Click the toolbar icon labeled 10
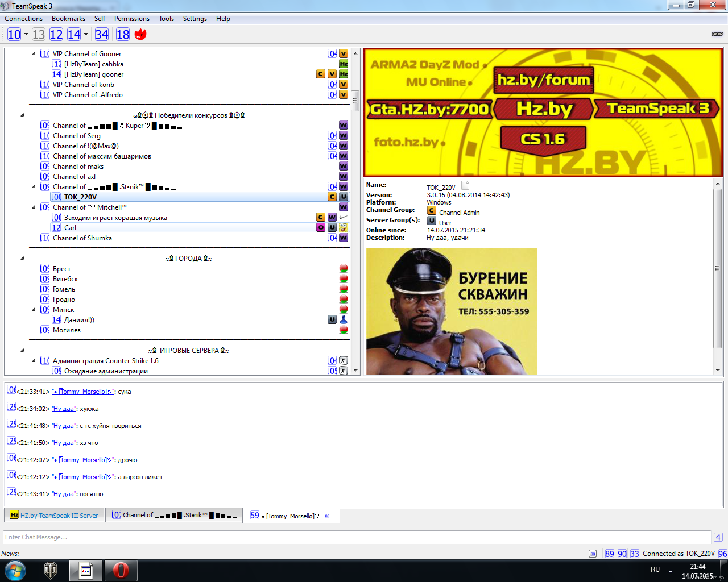 [14, 35]
